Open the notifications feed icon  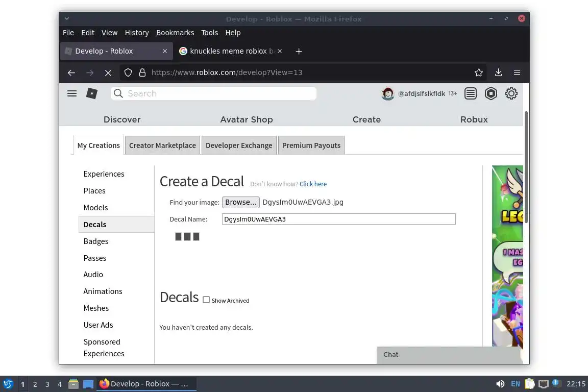pos(470,93)
